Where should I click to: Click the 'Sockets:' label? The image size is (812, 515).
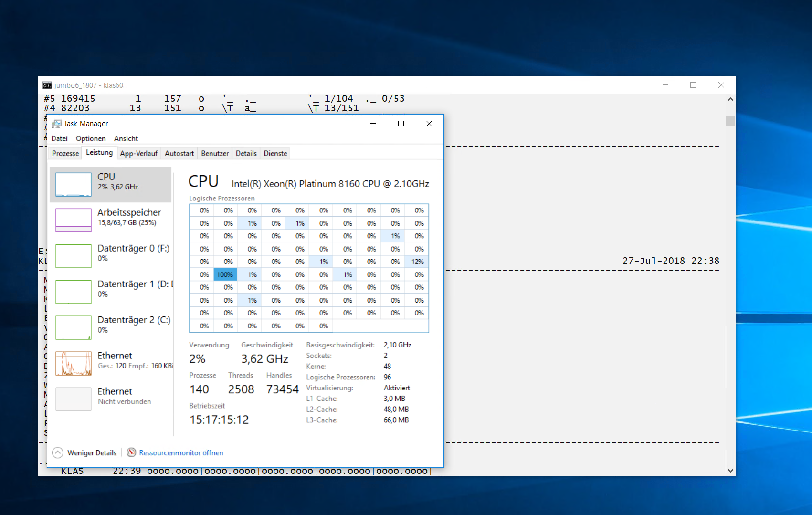pos(319,356)
